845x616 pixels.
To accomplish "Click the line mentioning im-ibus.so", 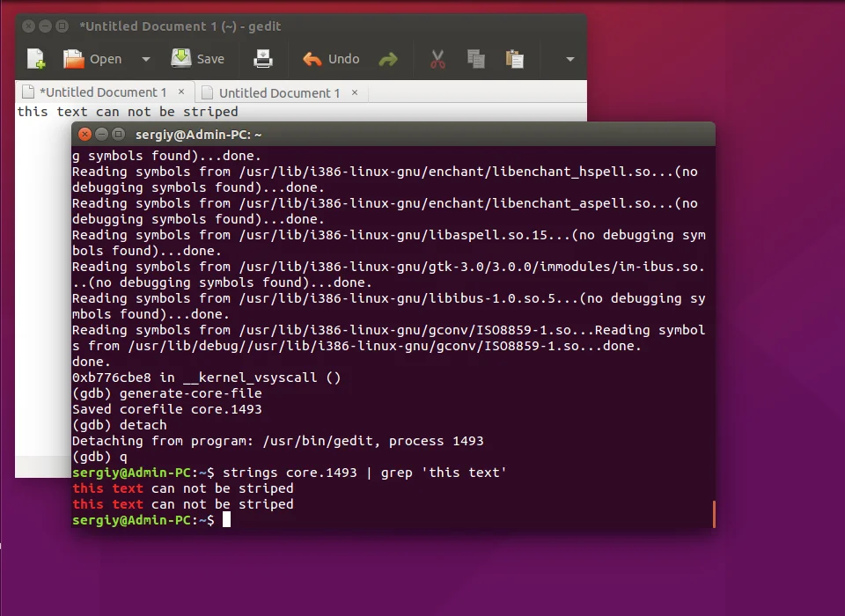I will [388, 267].
